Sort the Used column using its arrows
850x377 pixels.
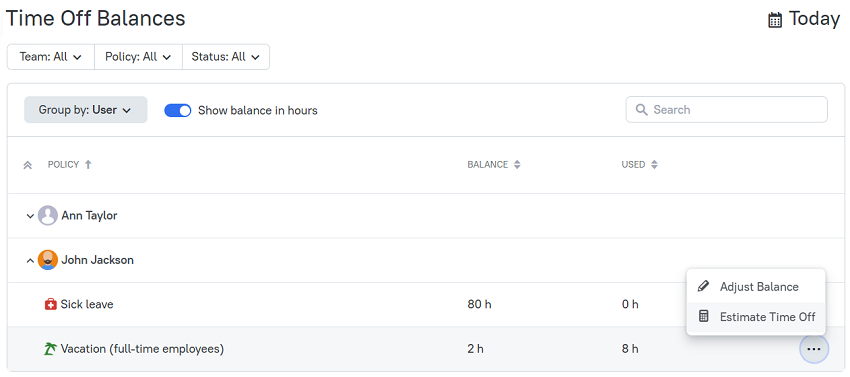[x=654, y=164]
